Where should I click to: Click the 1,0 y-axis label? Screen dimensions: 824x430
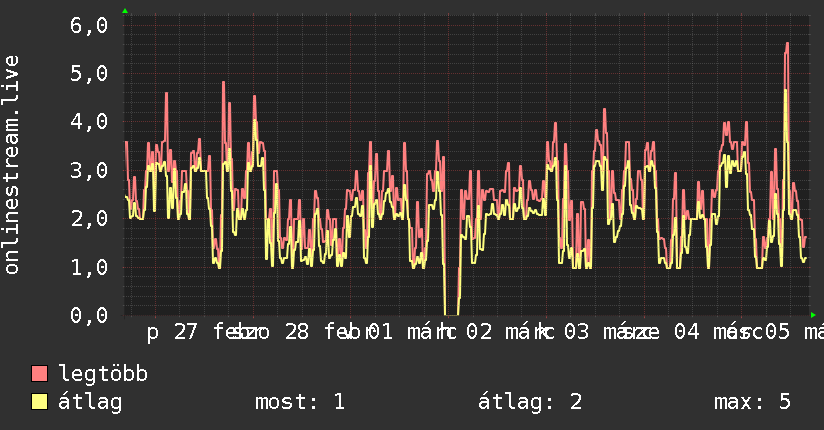pyautogui.click(x=89, y=268)
